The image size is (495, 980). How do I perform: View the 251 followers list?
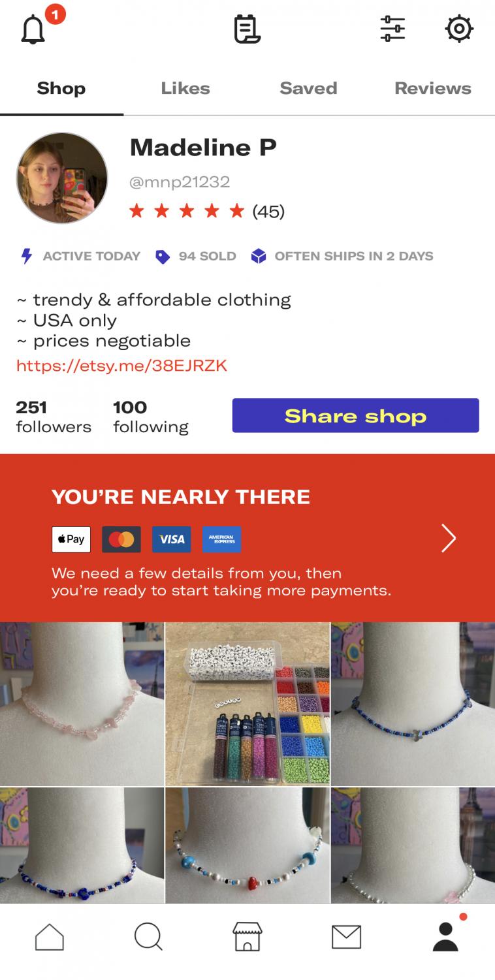coord(54,417)
